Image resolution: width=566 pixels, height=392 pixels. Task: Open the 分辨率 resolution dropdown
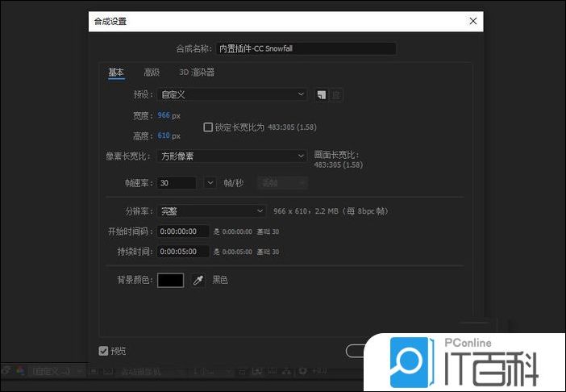(x=211, y=211)
